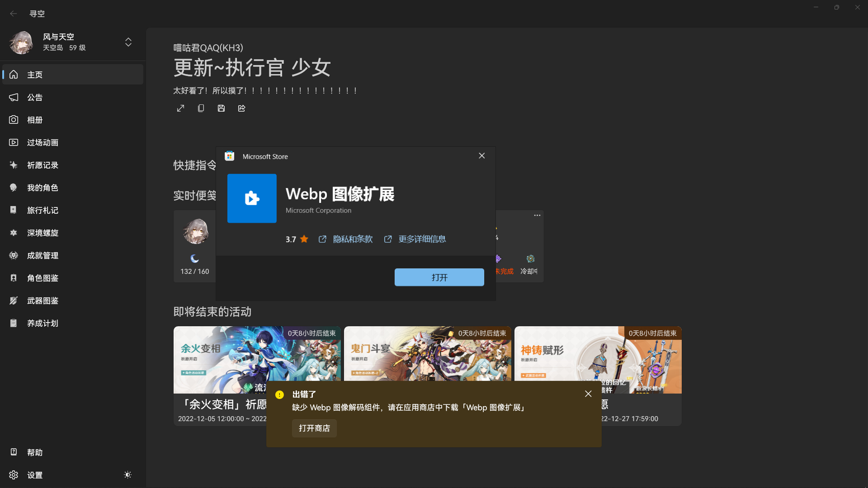Viewport: 868px width, 488px height.
Task: Open 祈愿记录 wish history
Action: tap(42, 165)
